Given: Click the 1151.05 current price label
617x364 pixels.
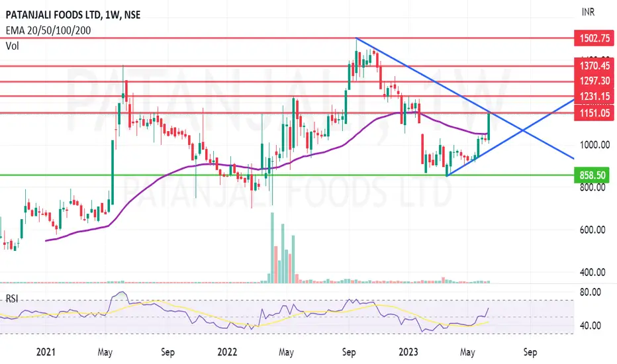Looking at the screenshot, I should click(594, 113).
